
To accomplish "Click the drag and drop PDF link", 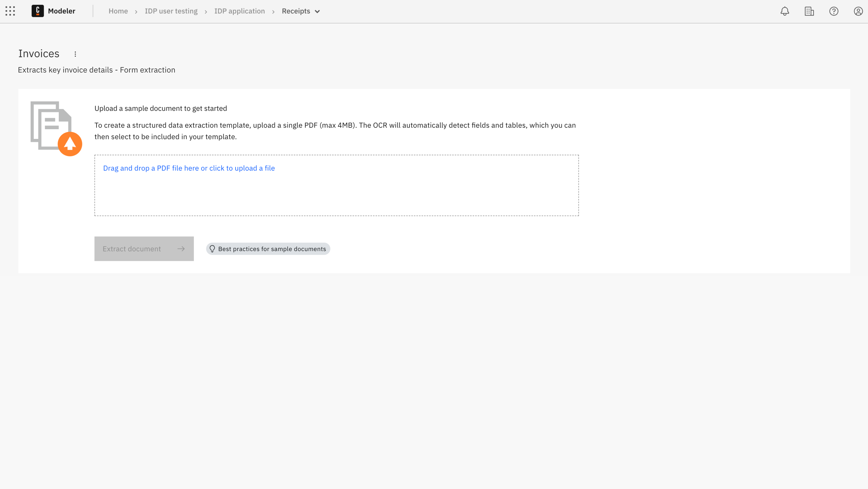I will click(x=189, y=168).
